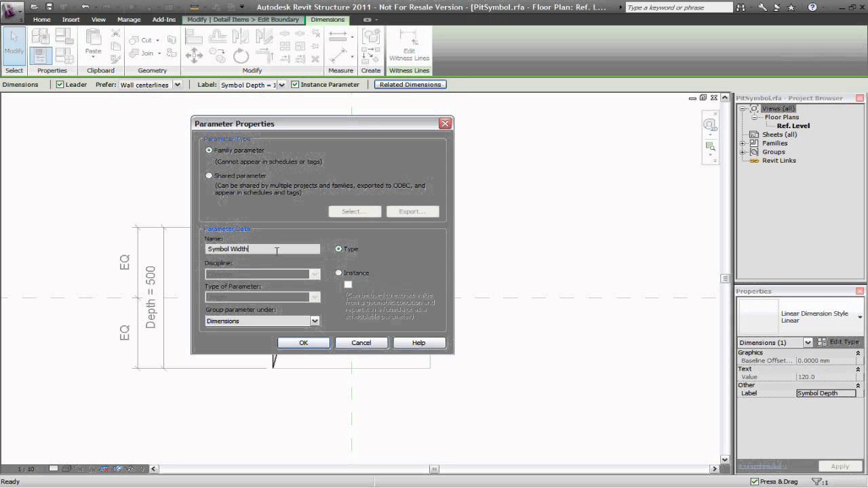Select the Edit Witness Lines tool

408,47
